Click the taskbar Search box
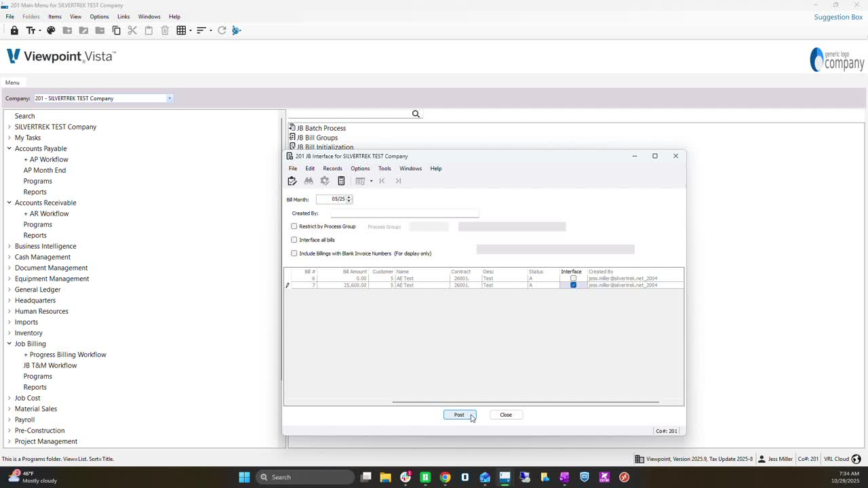The width and height of the screenshot is (868, 488). 305,477
